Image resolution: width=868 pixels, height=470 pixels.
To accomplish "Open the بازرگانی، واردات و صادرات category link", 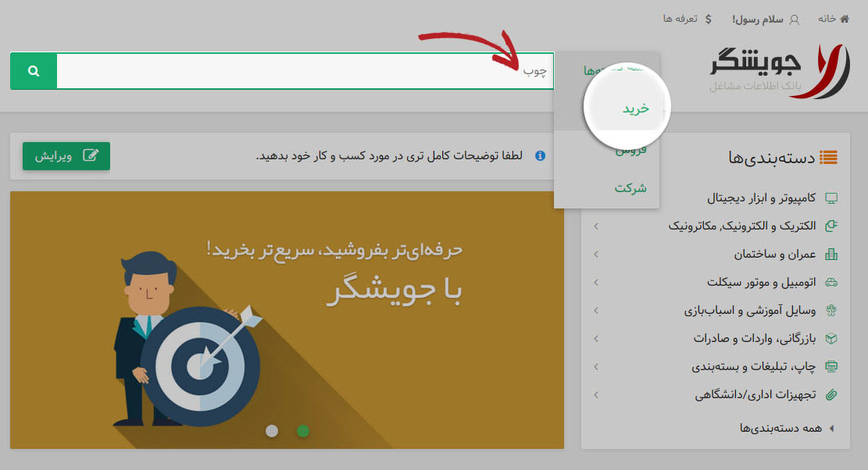I will [x=755, y=338].
